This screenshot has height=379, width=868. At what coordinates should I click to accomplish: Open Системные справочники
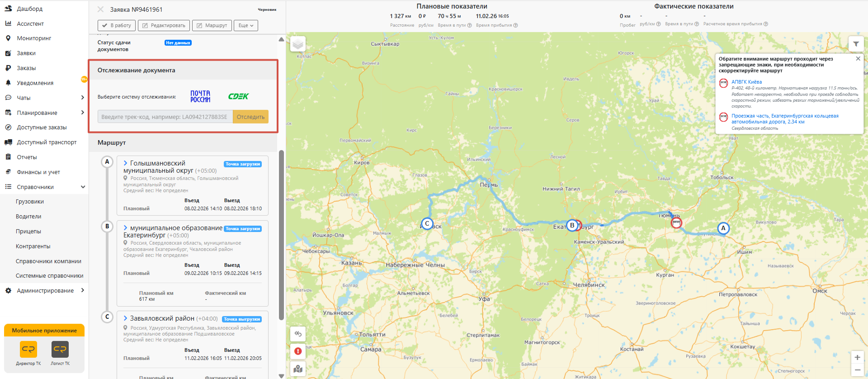tap(49, 276)
